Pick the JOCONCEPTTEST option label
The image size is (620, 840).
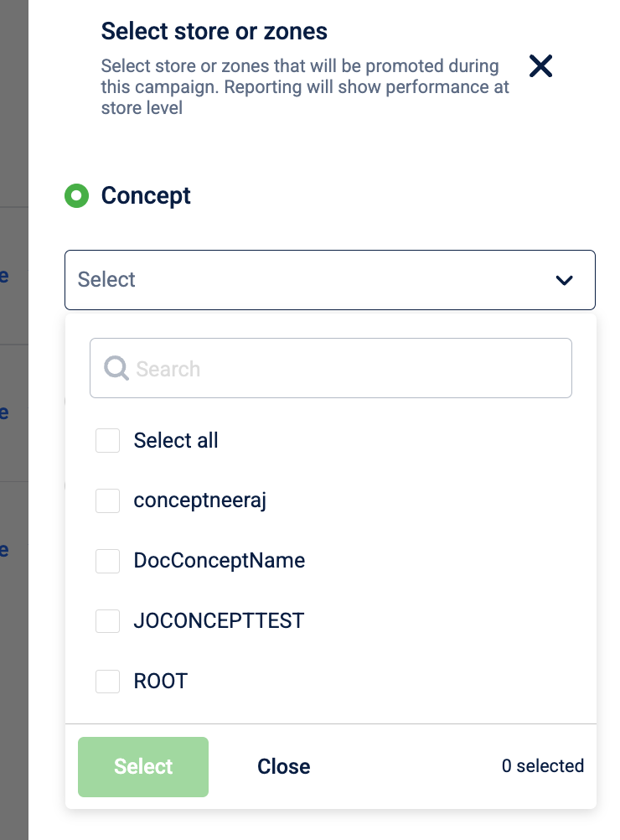click(219, 621)
